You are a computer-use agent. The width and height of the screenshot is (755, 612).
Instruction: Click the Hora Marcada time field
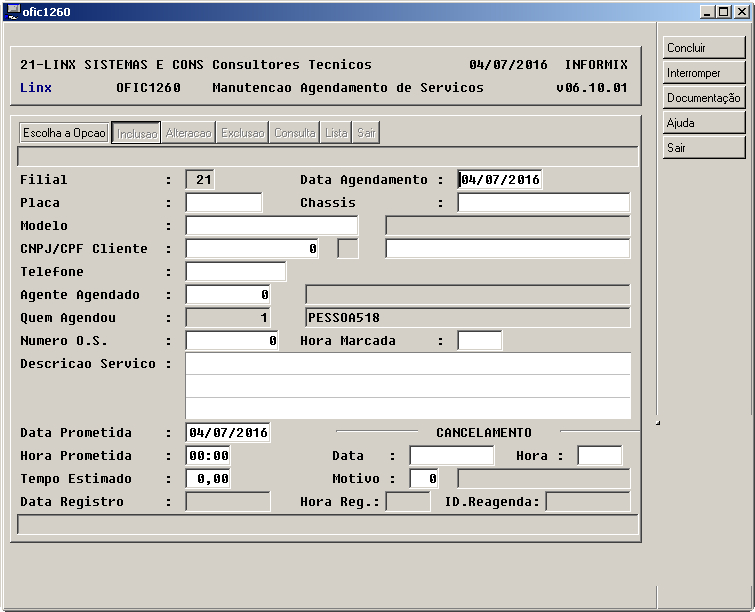click(480, 341)
